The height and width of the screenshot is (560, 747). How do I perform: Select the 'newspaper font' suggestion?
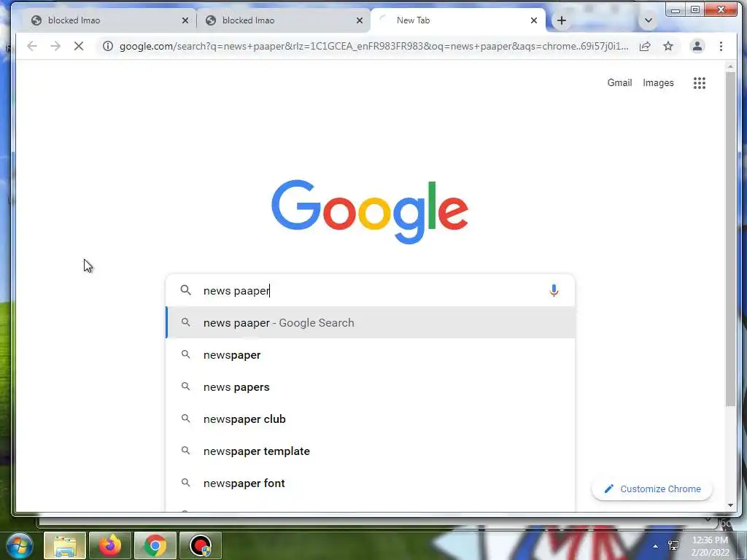[x=370, y=483]
